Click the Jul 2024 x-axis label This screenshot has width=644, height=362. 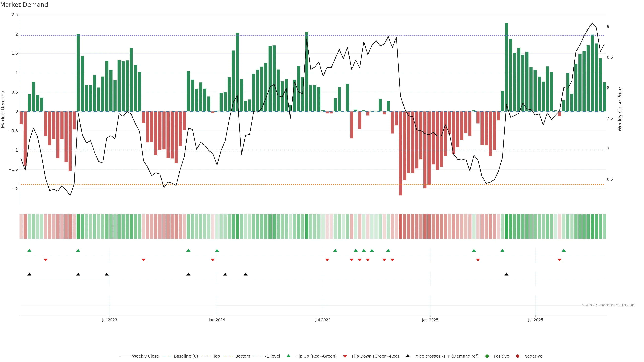(x=323, y=320)
